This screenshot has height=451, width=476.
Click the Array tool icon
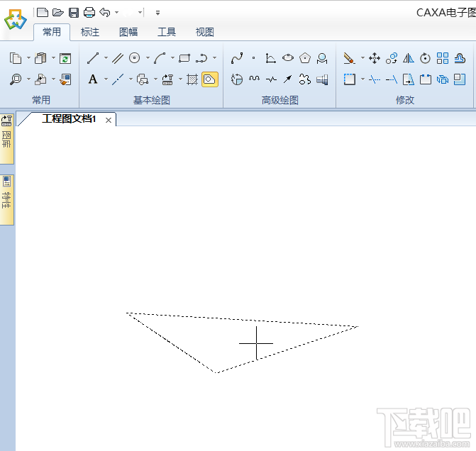pyautogui.click(x=443, y=58)
